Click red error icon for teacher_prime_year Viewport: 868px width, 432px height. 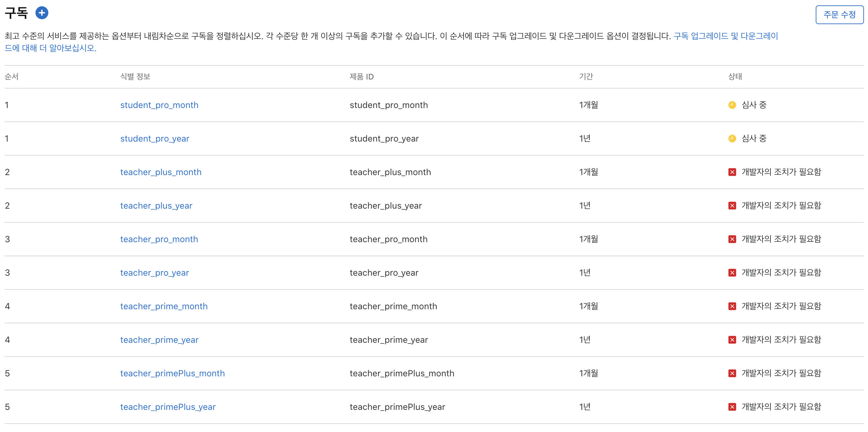[732, 340]
